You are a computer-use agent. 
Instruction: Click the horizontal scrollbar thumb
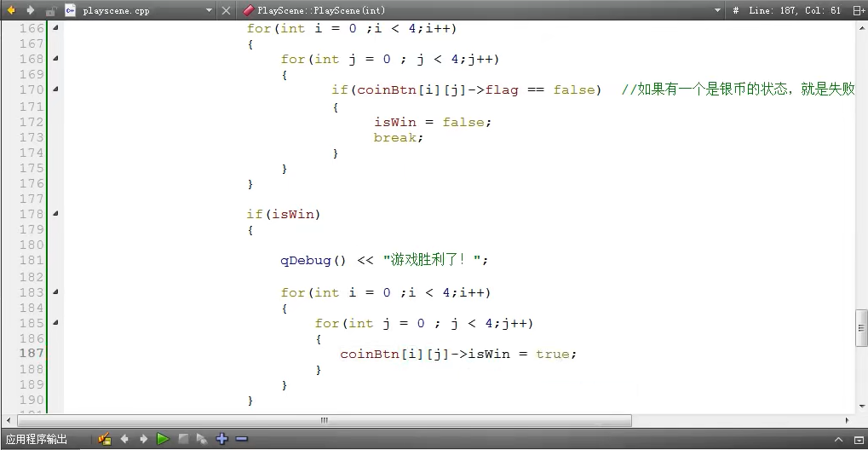tap(325, 421)
